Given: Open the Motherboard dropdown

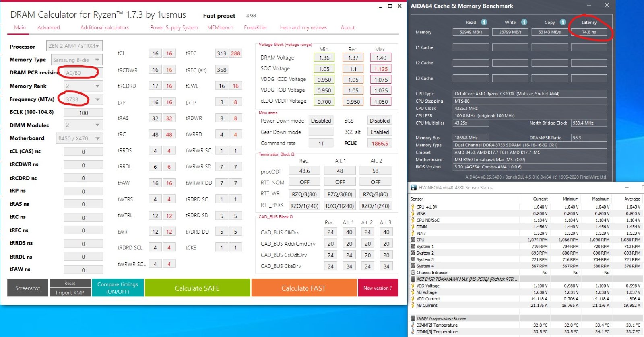Looking at the screenshot, I should pos(79,138).
